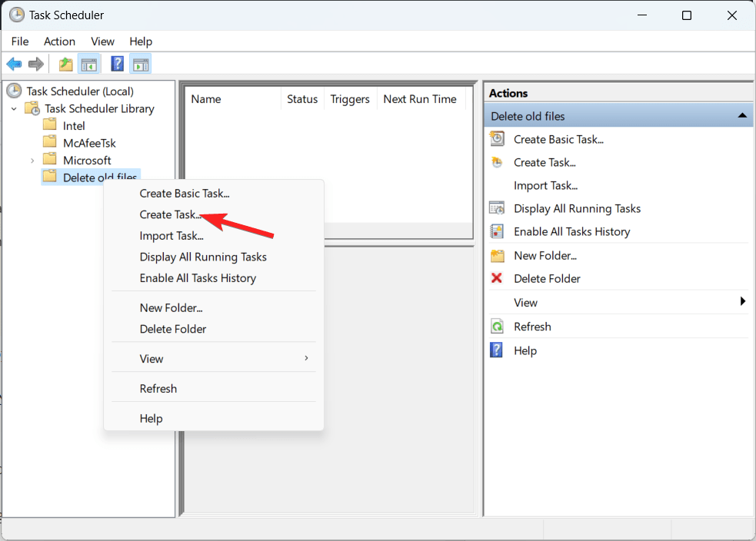The height and width of the screenshot is (541, 756).
Task: Open the Action menu in the menu bar
Action: [x=59, y=41]
